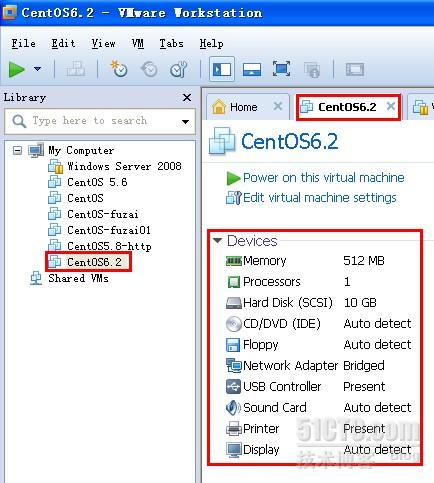Screen dimensions: 434x483
Task: Click the Floppy Auto detect value
Action: [x=378, y=345]
